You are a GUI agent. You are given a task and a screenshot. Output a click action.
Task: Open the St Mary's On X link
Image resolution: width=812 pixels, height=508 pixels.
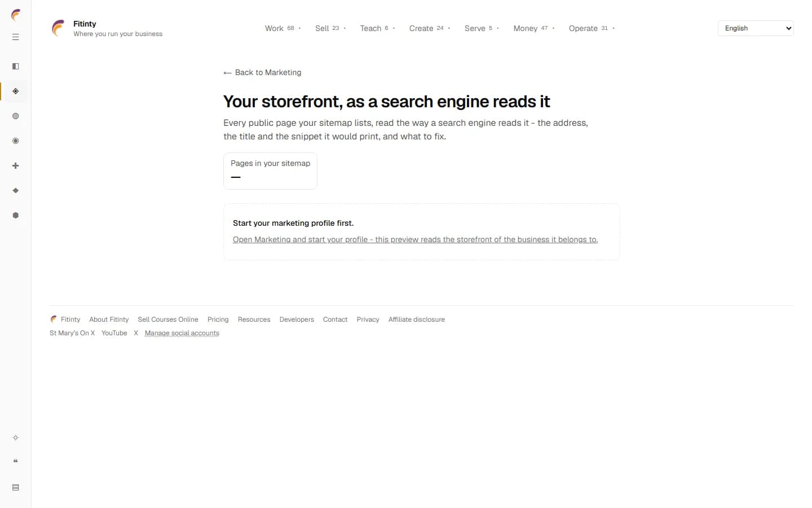pos(72,333)
